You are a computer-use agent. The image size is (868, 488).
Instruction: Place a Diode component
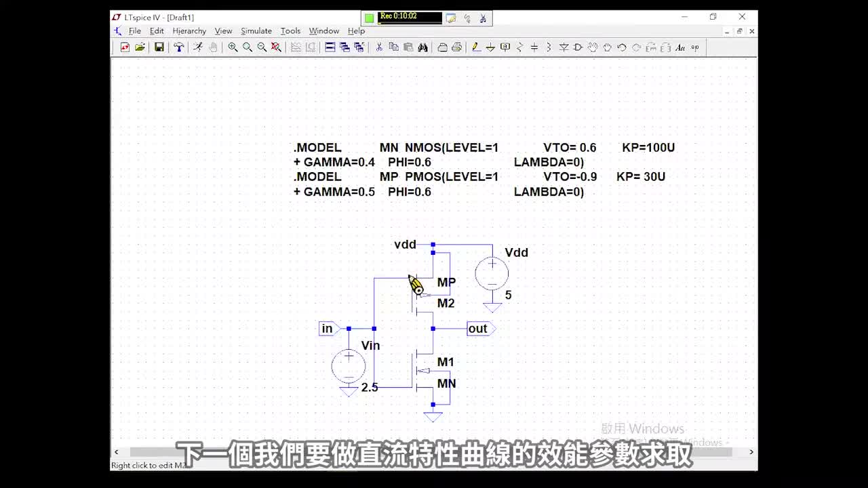coord(564,47)
